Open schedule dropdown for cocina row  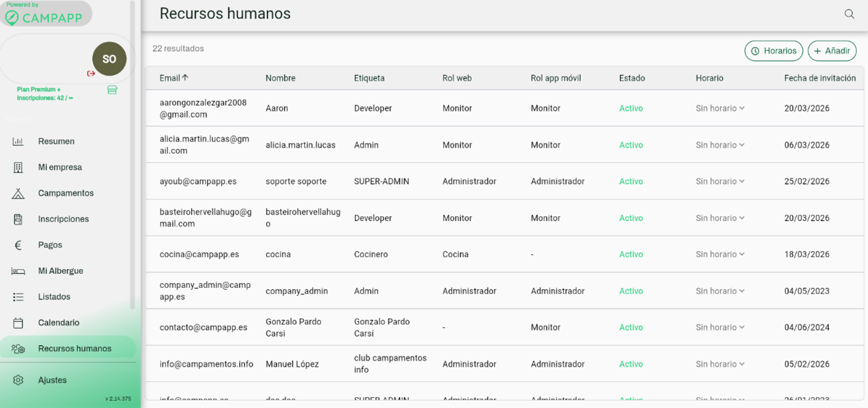coord(720,254)
